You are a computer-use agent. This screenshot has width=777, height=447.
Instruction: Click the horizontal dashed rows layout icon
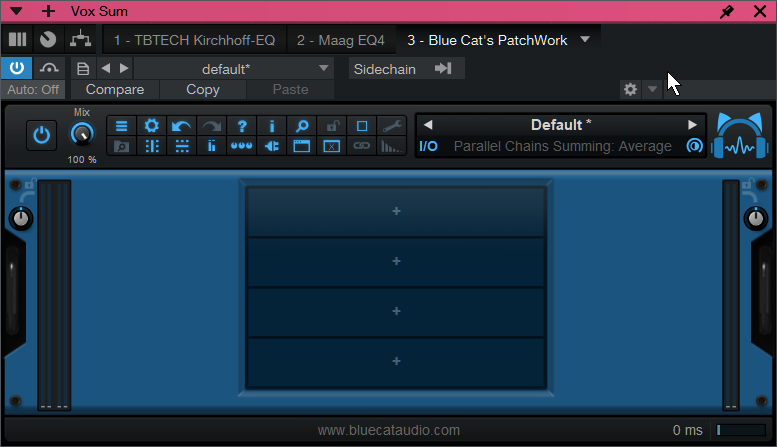[182, 146]
